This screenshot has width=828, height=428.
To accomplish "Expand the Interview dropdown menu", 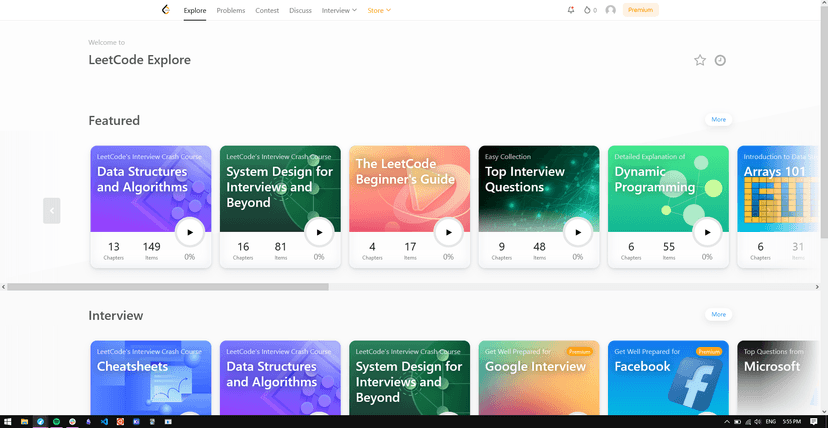I will pos(339,11).
